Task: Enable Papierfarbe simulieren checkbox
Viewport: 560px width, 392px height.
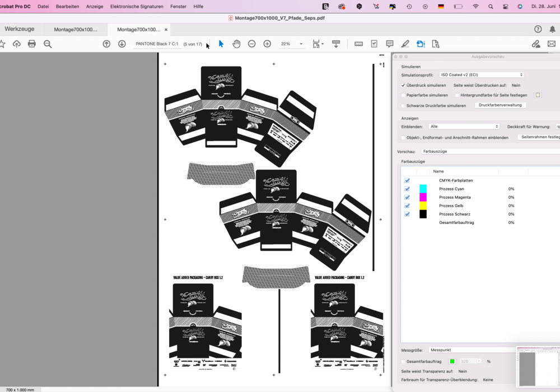Action: pyautogui.click(x=403, y=95)
